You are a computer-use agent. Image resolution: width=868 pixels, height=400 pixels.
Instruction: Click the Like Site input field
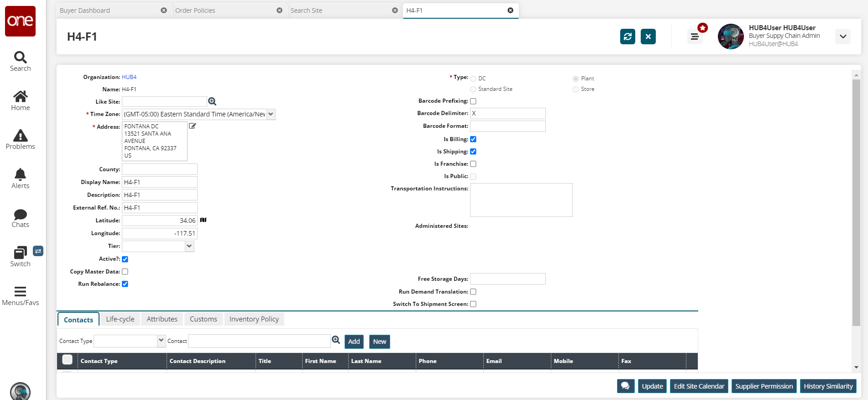[x=164, y=101]
